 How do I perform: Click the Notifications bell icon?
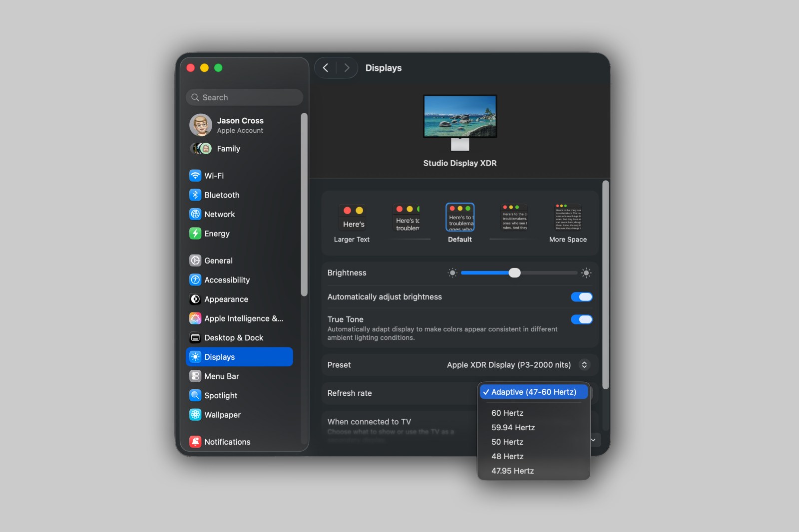coord(195,442)
